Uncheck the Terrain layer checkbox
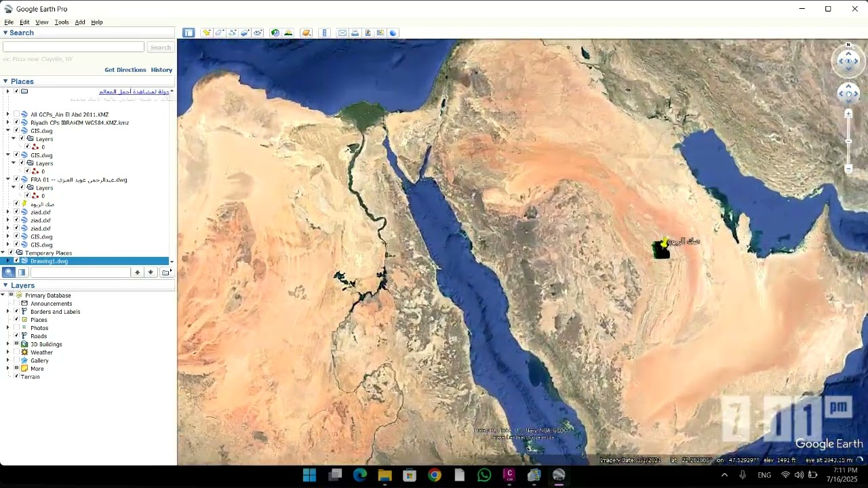The image size is (868, 488). coord(16,377)
